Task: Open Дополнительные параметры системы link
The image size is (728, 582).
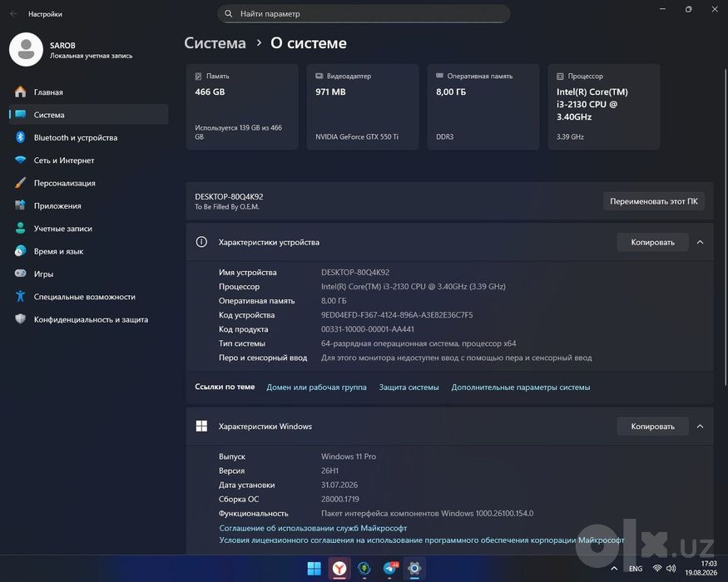Action: tap(521, 387)
